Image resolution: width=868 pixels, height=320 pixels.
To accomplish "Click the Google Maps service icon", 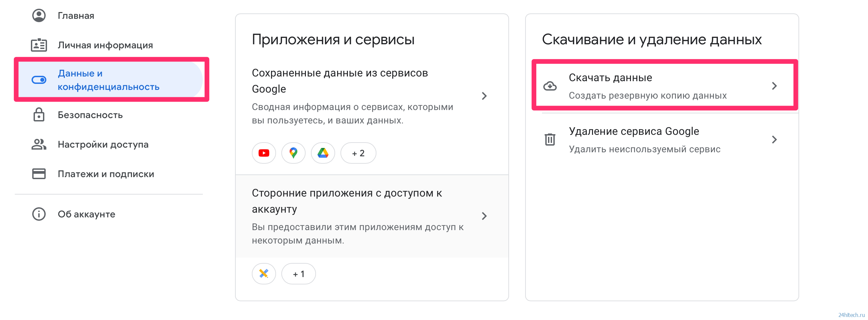I will 293,153.
